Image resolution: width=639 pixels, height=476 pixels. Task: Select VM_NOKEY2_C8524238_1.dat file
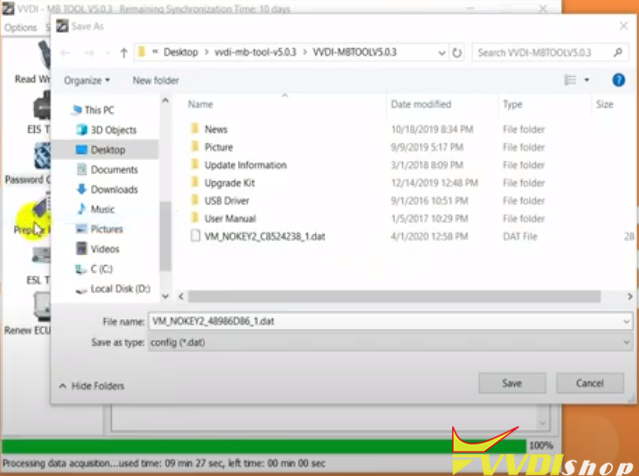click(258, 236)
